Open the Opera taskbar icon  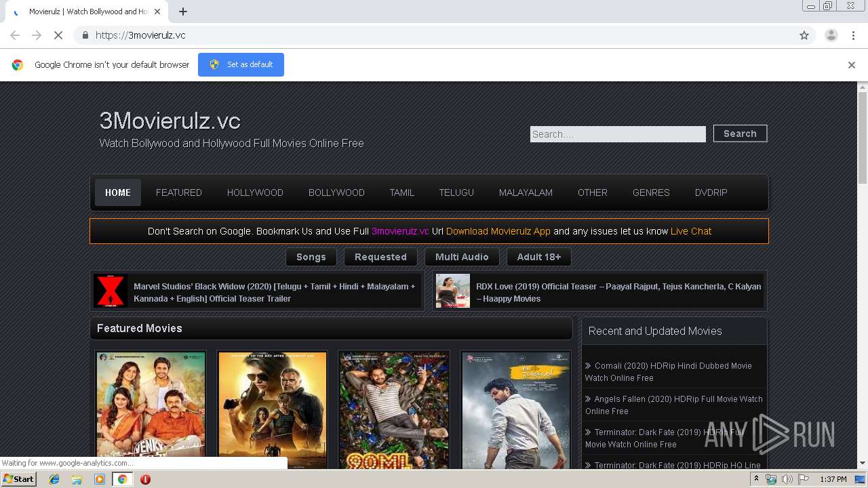[x=145, y=479]
